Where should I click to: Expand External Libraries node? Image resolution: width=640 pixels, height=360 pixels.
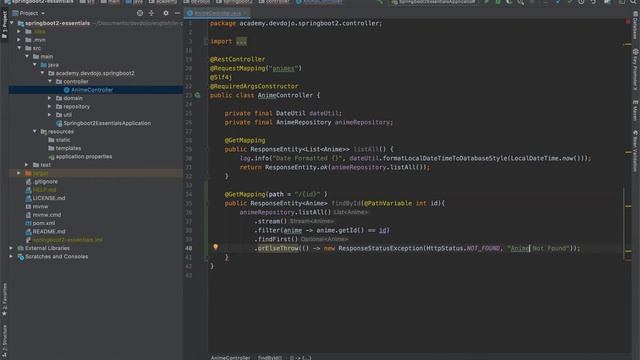coord(11,248)
